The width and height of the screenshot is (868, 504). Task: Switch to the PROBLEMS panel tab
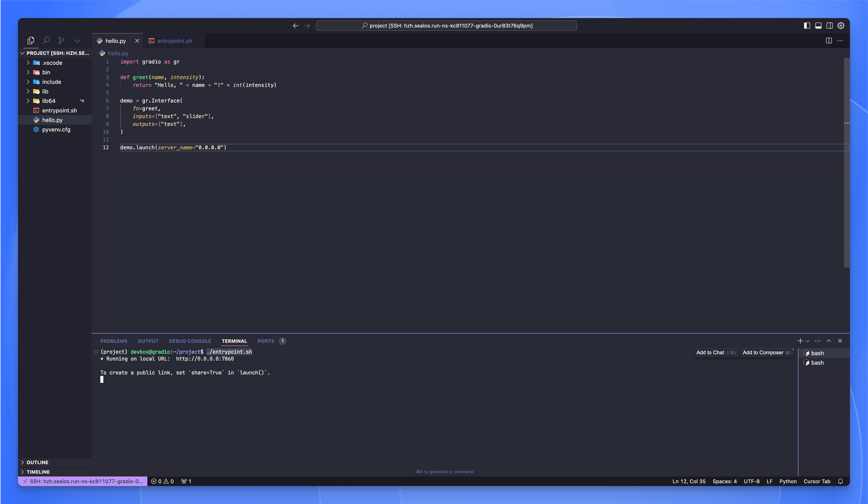(x=114, y=341)
